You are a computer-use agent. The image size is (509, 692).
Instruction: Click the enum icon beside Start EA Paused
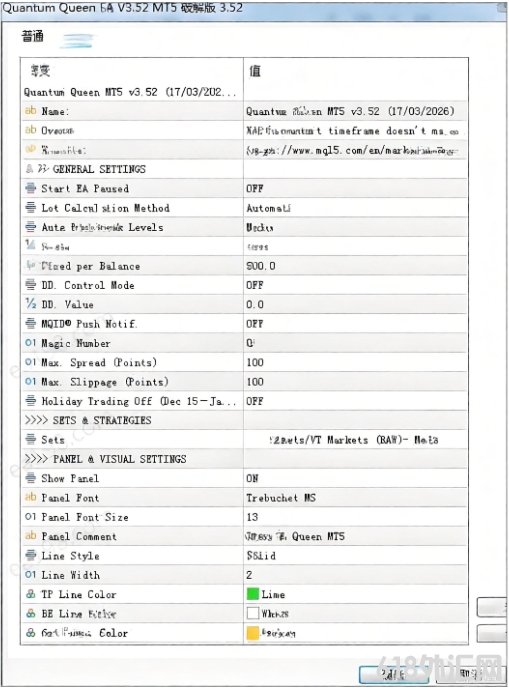point(30,188)
